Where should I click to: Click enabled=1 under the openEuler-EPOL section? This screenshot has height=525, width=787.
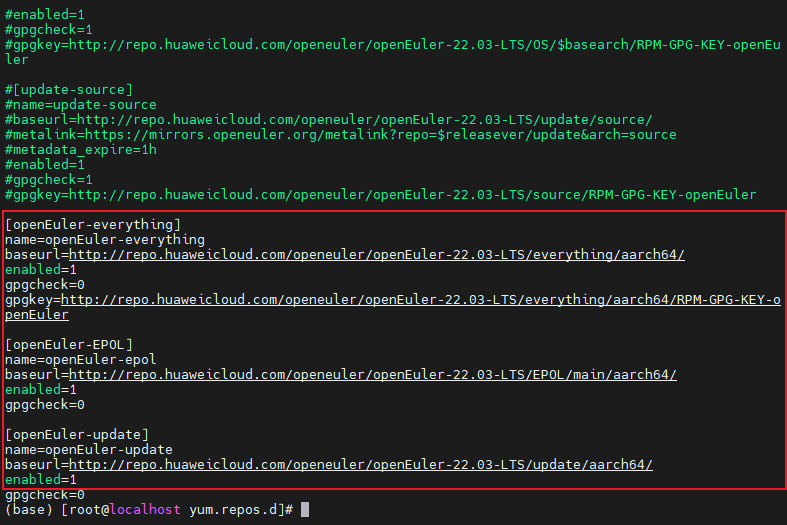coord(41,390)
